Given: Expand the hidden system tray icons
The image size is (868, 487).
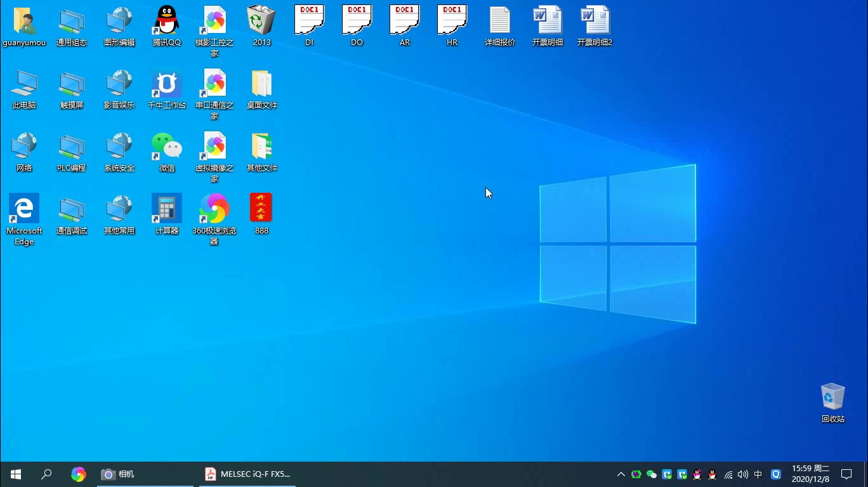Looking at the screenshot, I should tap(621, 474).
